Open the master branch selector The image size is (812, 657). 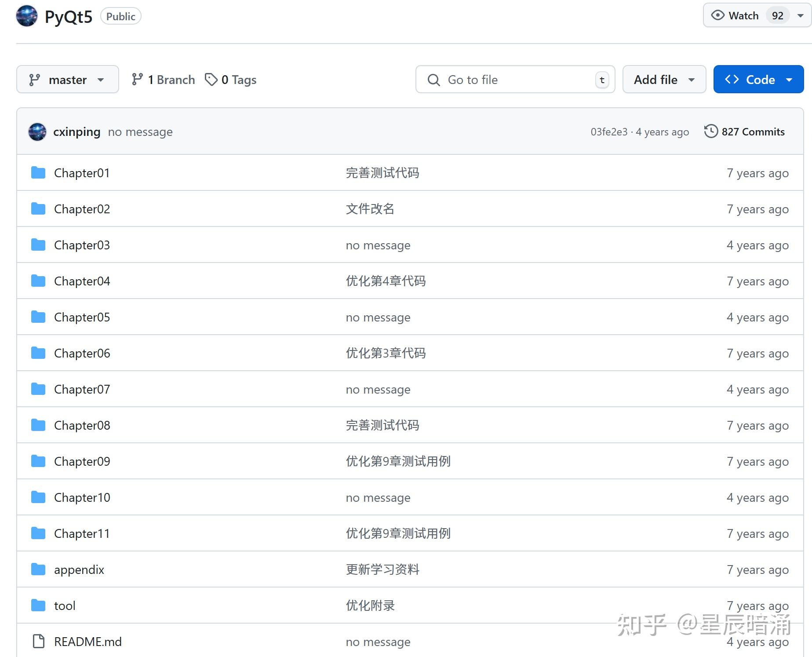coord(67,79)
